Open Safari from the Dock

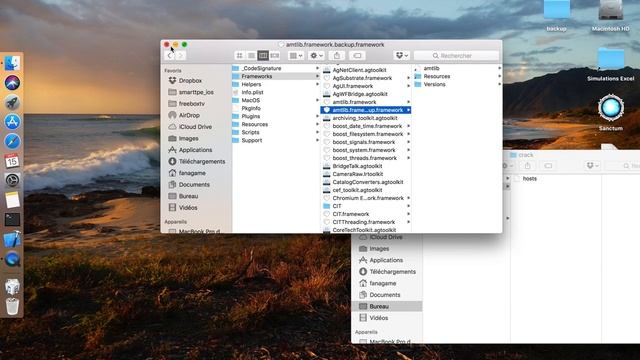click(12, 141)
